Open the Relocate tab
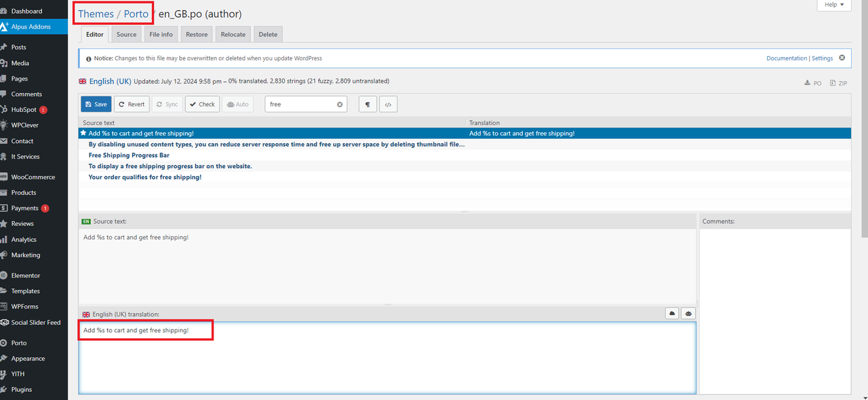This screenshot has width=868, height=400. [233, 35]
